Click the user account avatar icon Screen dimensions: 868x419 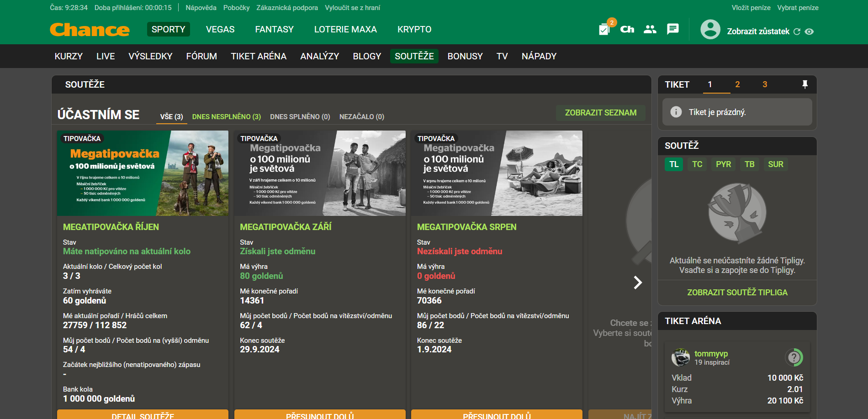[710, 30]
